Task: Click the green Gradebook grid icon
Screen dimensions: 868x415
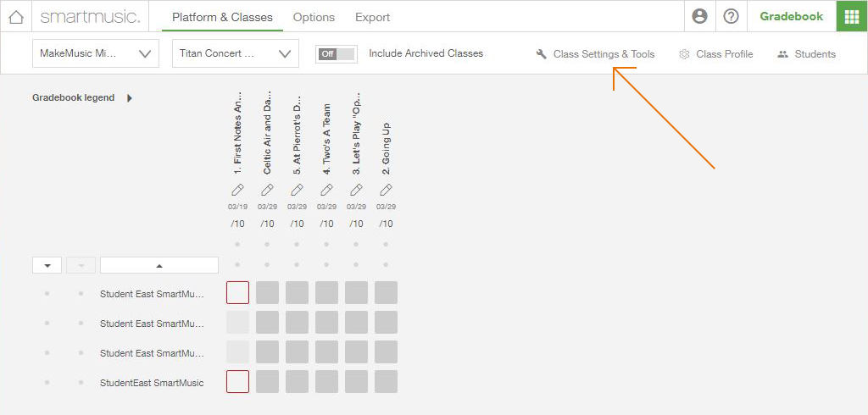Action: pos(852,17)
